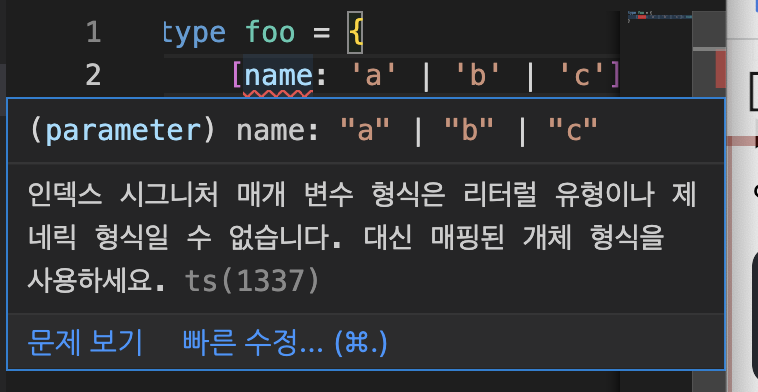Select the 'type' keyword on line 1
The image size is (758, 392).
194,34
